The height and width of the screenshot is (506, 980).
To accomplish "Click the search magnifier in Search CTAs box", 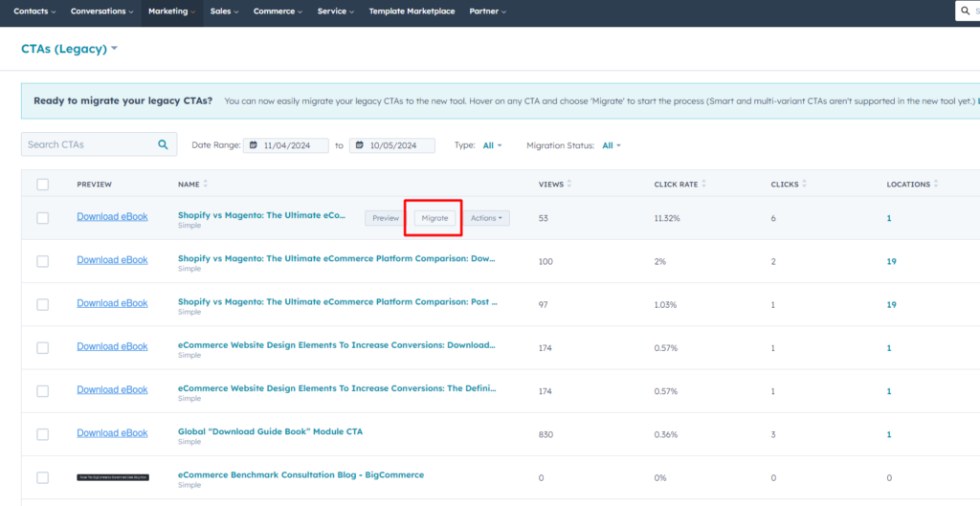I will 163,144.
